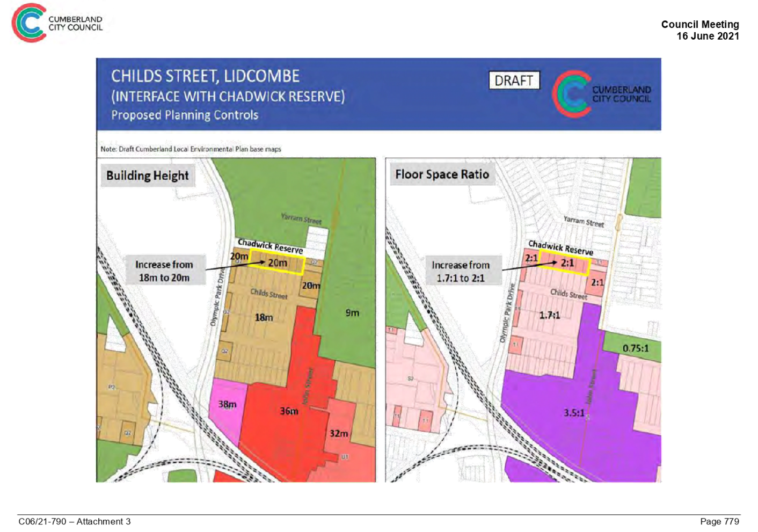Screen dimensions: 758x532
Task: Click the 'C06/21-790 – Attachment 3' footer reference
Action: (x=75, y=521)
